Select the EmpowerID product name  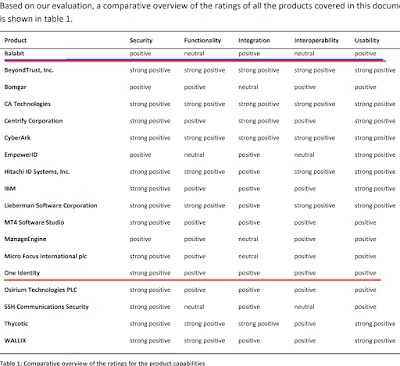[x=21, y=155]
